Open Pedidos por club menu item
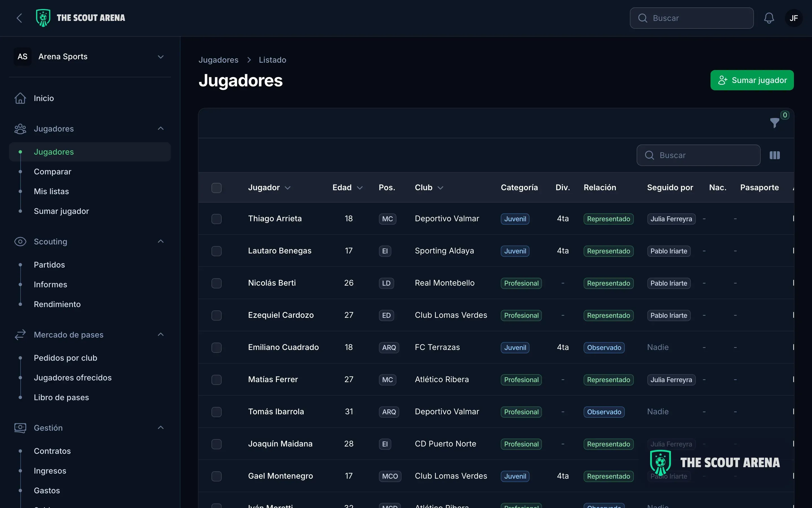This screenshot has width=812, height=508. pos(65,358)
